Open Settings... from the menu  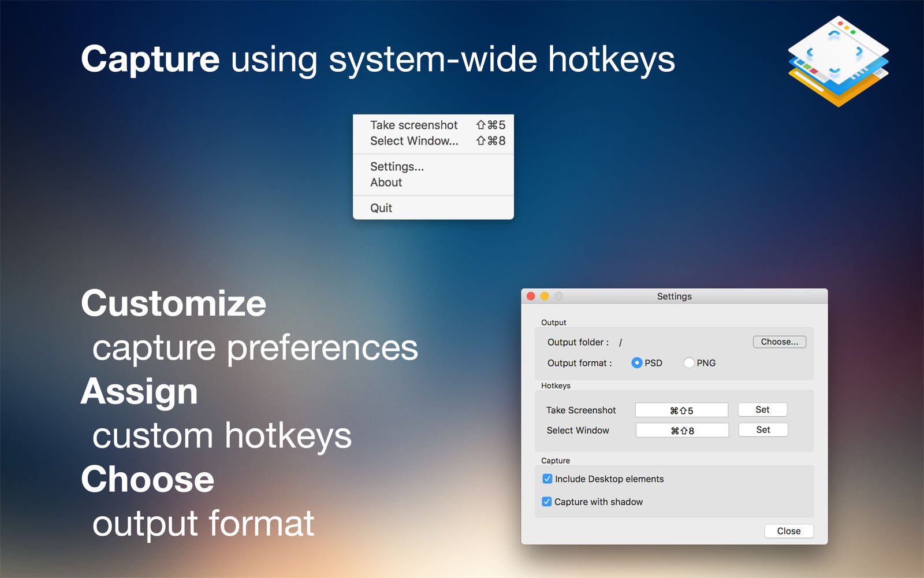tap(433, 166)
